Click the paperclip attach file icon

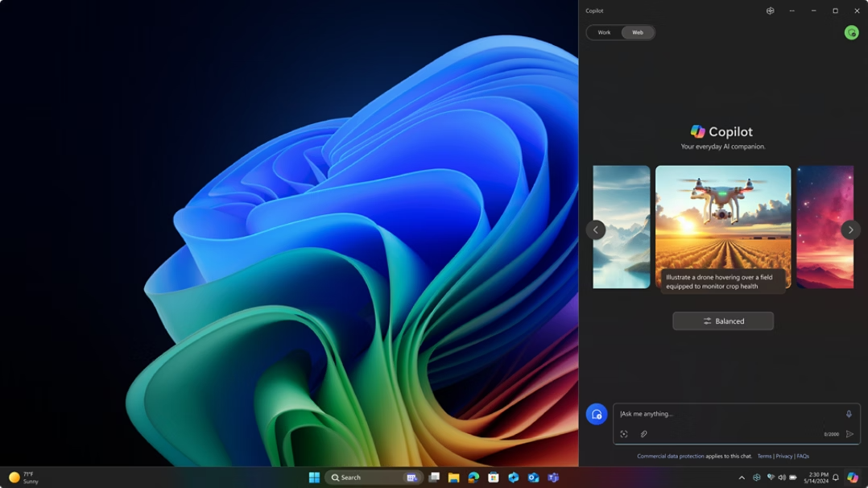(x=644, y=434)
